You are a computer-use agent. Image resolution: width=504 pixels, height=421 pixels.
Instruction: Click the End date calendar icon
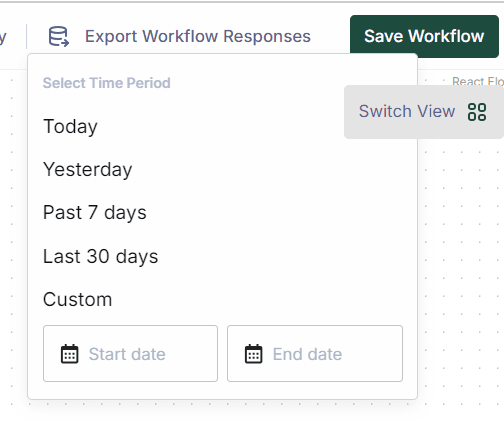click(254, 354)
